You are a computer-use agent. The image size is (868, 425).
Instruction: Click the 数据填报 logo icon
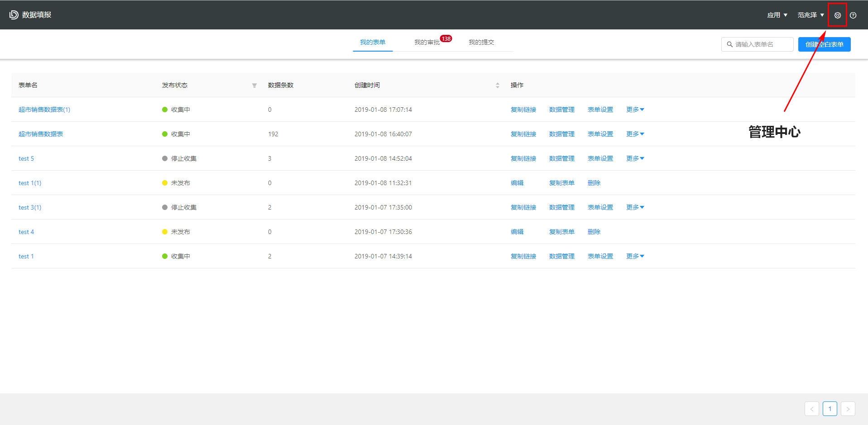coord(14,14)
